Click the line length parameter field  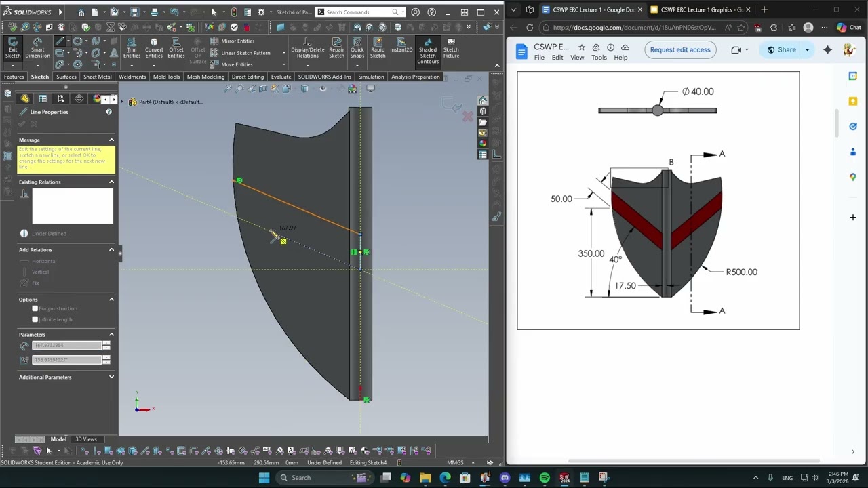pyautogui.click(x=66, y=346)
